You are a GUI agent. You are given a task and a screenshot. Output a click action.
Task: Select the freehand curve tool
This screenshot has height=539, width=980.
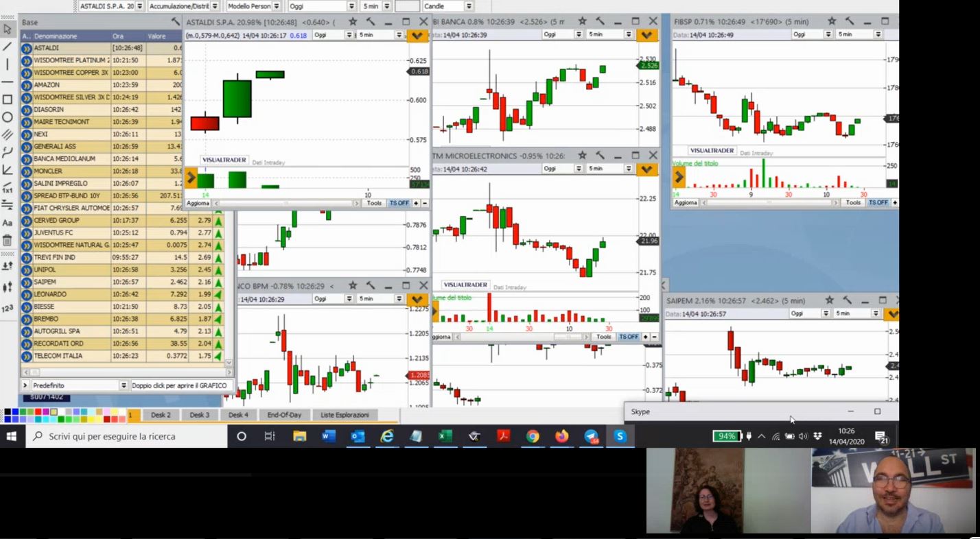click(x=8, y=152)
